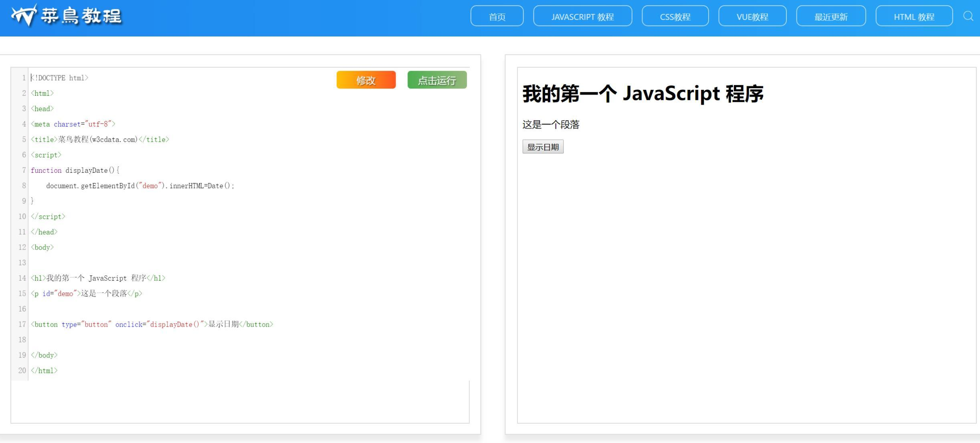980x443 pixels.
Task: Select the 最近更新 navigation item
Action: (x=830, y=16)
